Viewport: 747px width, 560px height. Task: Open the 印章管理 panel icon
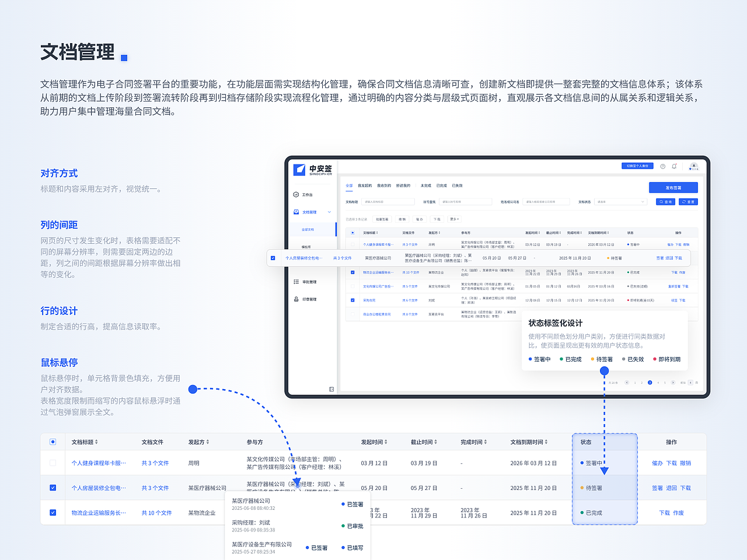pos(296,299)
